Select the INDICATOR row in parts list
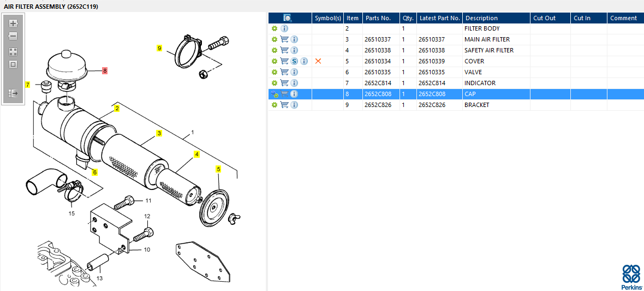The width and height of the screenshot is (644, 291). click(x=480, y=83)
